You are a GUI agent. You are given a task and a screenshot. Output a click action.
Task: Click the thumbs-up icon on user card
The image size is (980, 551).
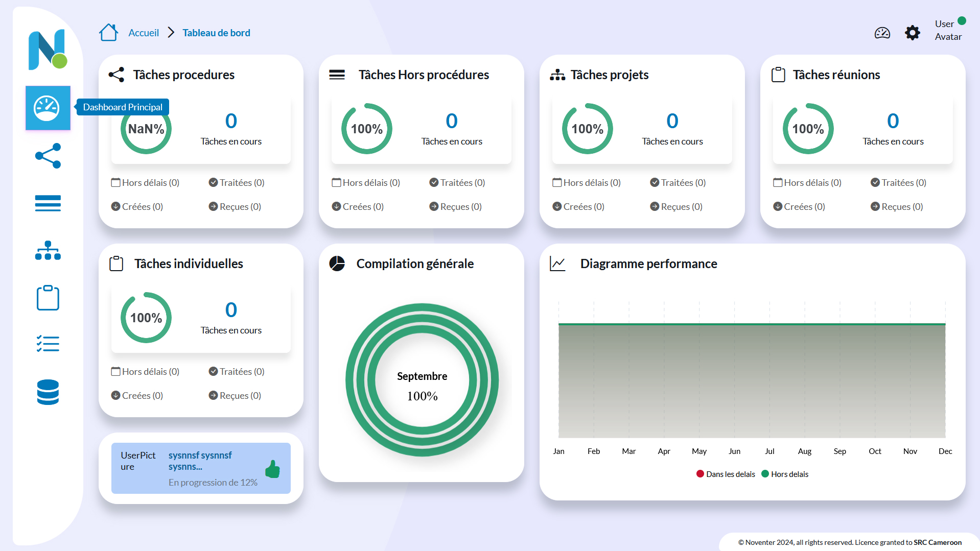click(273, 469)
